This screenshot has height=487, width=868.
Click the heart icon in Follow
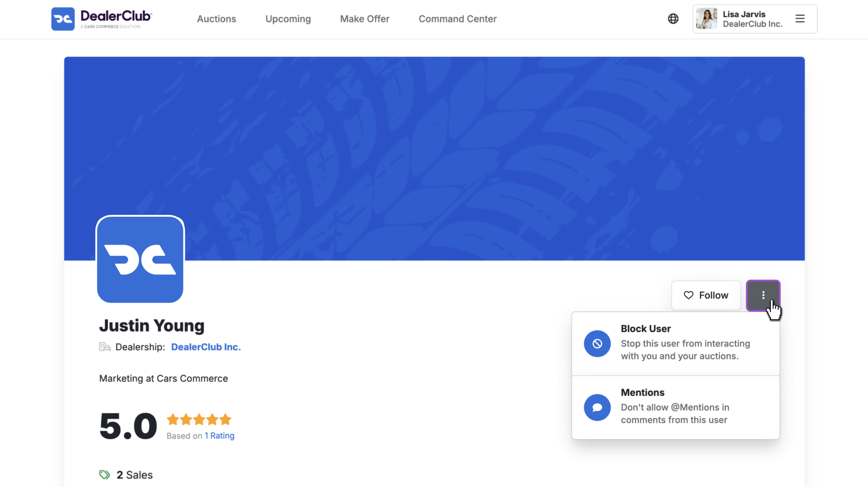click(688, 295)
